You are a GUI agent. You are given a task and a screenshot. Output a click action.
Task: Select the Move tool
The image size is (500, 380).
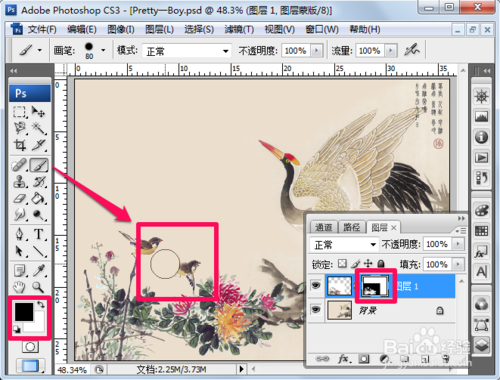[38, 112]
